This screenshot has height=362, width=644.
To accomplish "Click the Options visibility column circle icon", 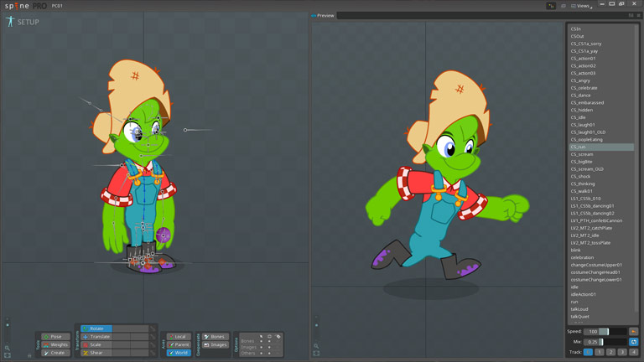I will point(269,337).
